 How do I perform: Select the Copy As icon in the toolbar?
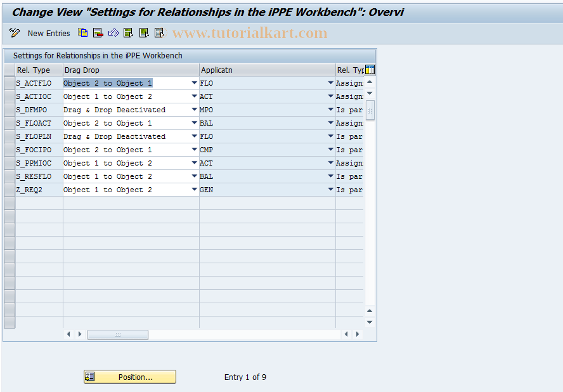pos(82,33)
